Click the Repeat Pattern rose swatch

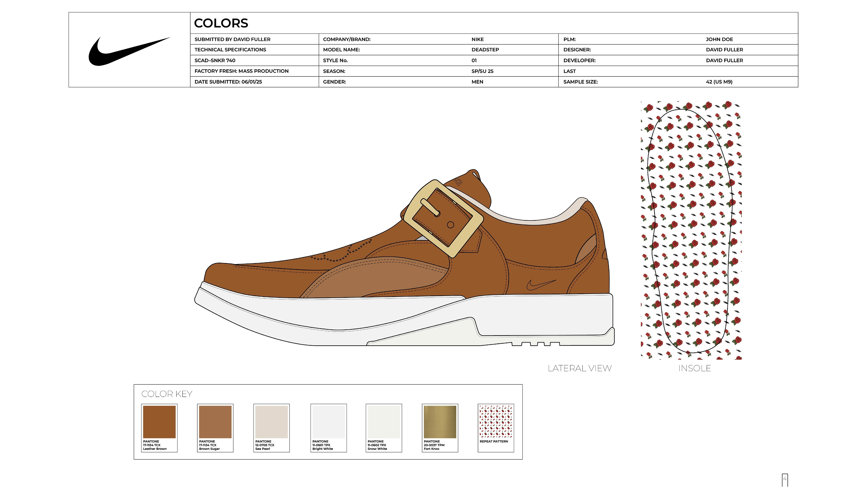coord(496,422)
